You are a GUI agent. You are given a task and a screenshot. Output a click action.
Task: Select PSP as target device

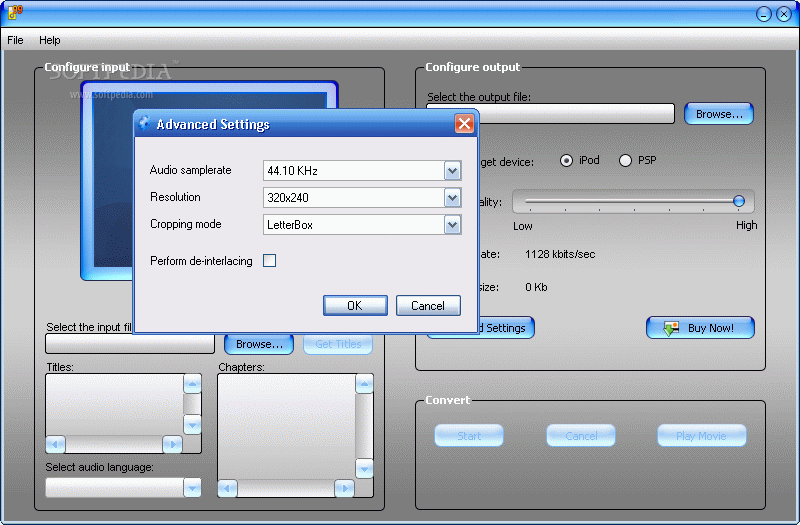[625, 161]
